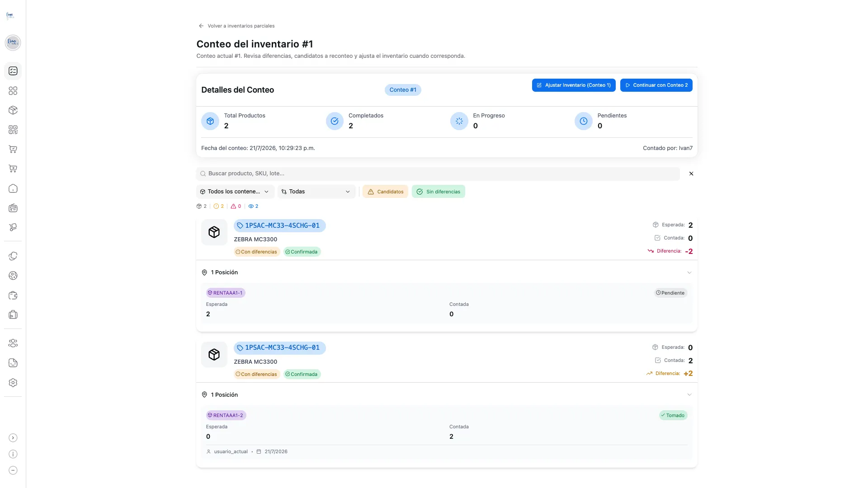Open the settings gear in sidebar

pyautogui.click(x=13, y=383)
